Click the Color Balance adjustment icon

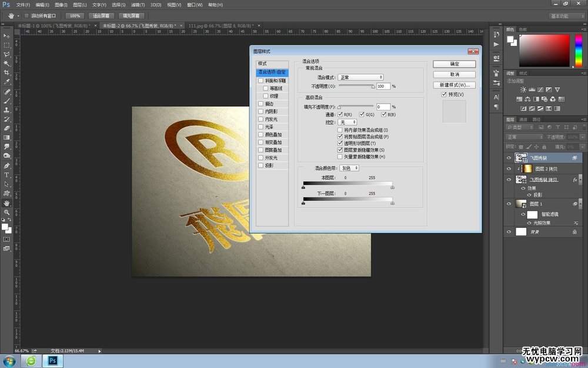pos(527,99)
